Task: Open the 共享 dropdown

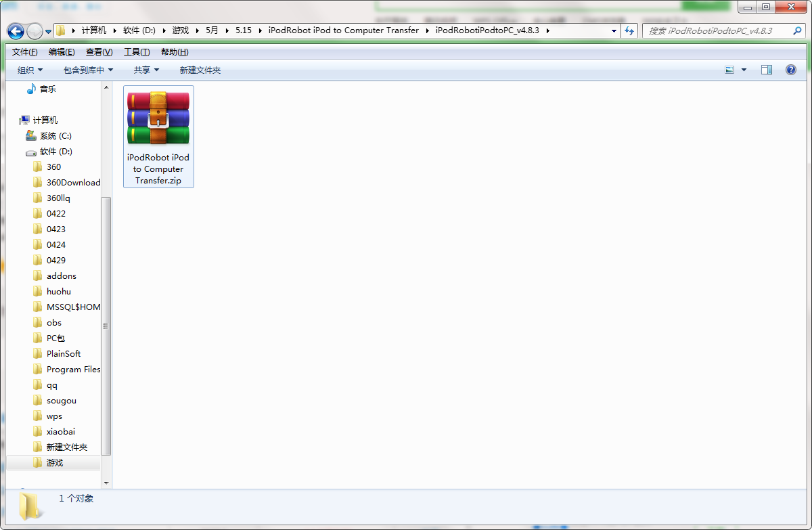Action: tap(146, 70)
